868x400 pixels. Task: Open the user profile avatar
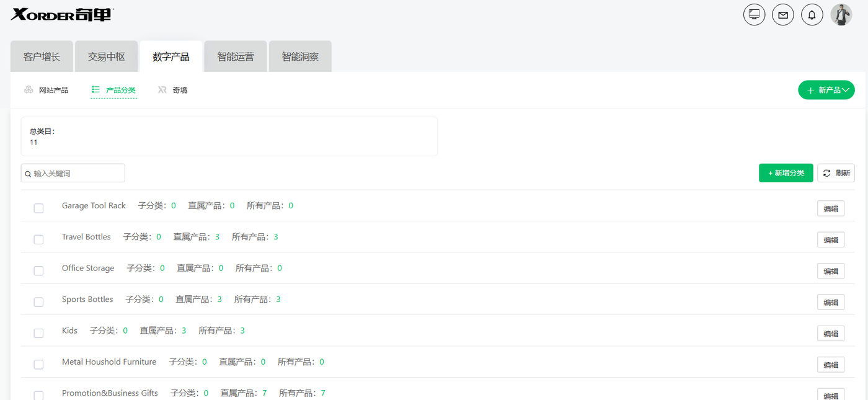pyautogui.click(x=841, y=15)
